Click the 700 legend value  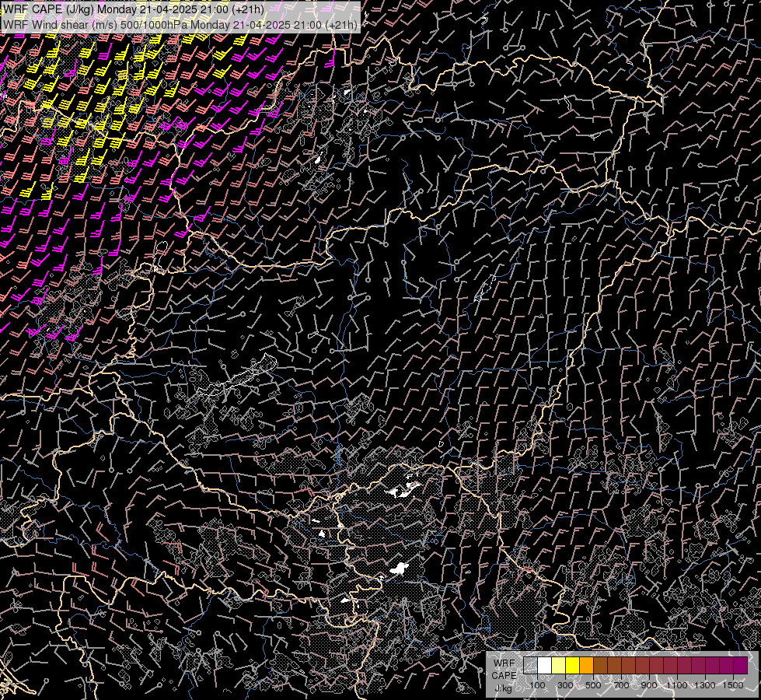(621, 685)
